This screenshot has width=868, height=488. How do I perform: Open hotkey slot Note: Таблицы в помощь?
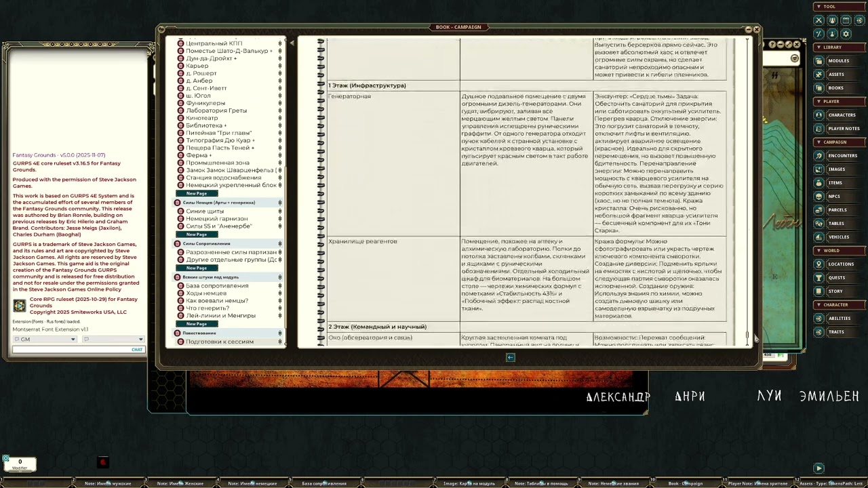click(540, 483)
